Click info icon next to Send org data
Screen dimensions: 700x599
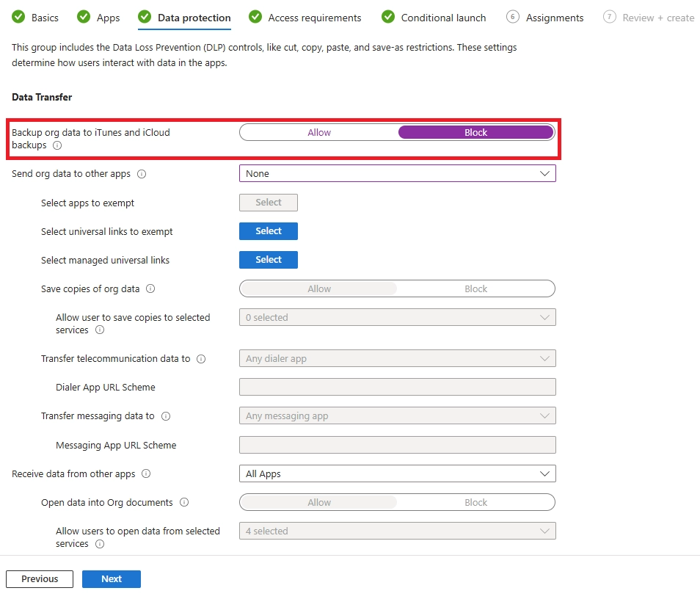click(x=142, y=174)
